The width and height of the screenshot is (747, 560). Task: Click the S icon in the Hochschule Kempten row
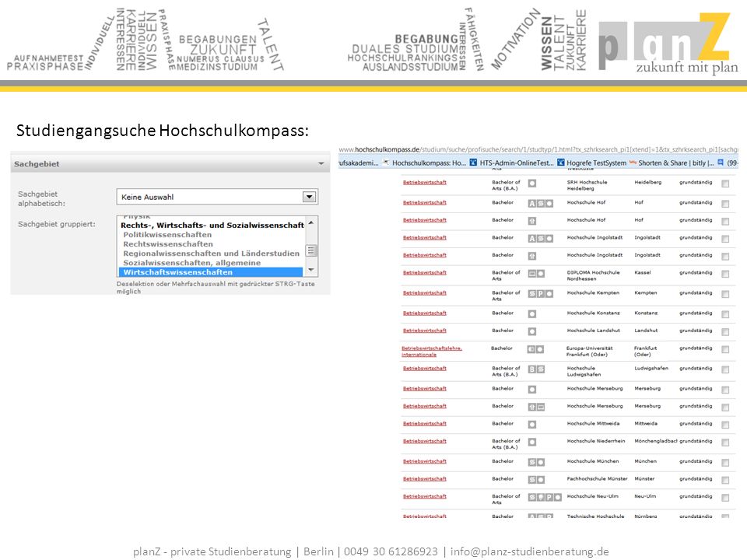[x=532, y=294]
